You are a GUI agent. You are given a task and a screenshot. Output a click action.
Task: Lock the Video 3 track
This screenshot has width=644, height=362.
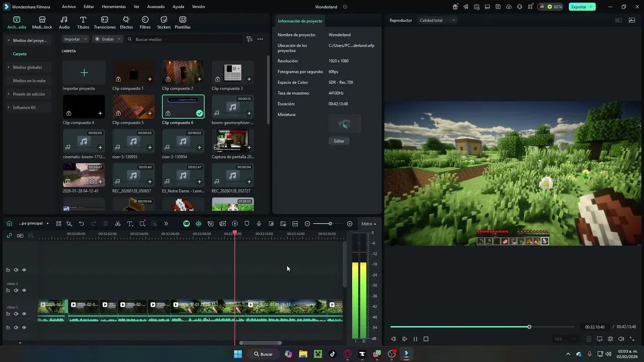pyautogui.click(x=8, y=314)
